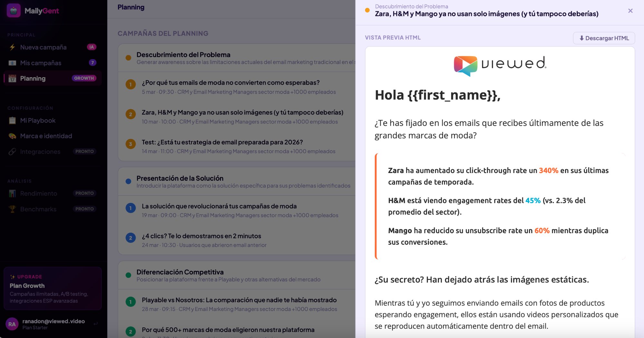Click the CAMPAÑAS DEL PLANNING heading
The height and width of the screenshot is (338, 644).
coord(163,33)
